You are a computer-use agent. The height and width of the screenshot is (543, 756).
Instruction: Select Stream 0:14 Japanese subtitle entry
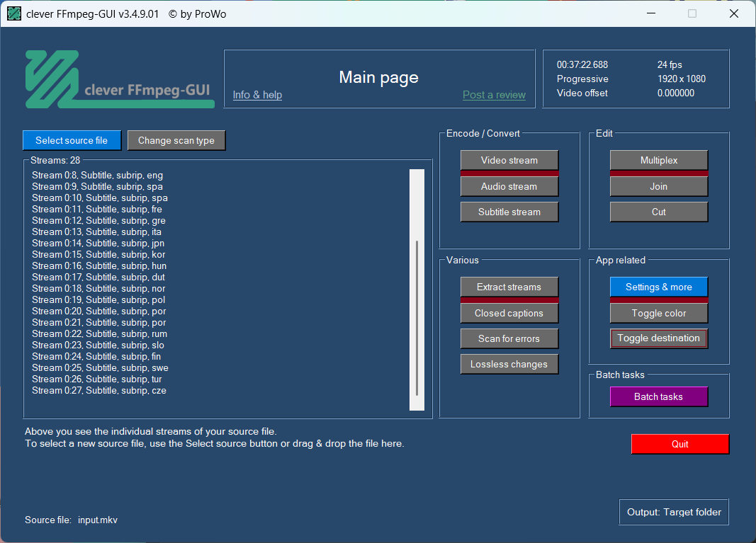[98, 243]
